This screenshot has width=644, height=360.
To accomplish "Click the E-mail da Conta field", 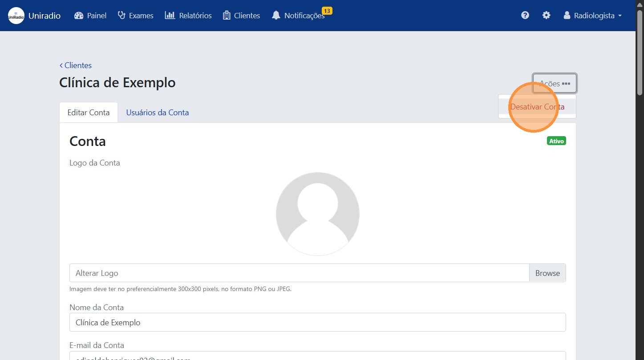I will point(317,356).
